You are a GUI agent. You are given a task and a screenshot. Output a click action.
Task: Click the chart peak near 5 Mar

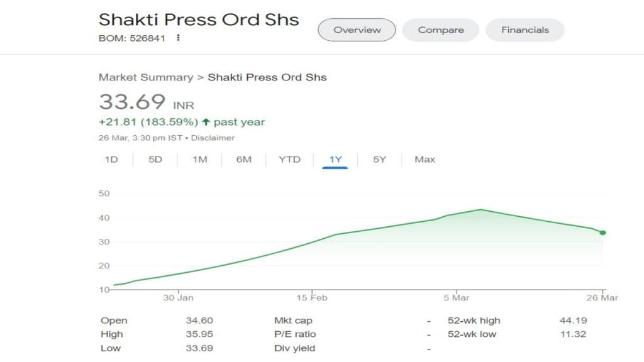pos(480,210)
